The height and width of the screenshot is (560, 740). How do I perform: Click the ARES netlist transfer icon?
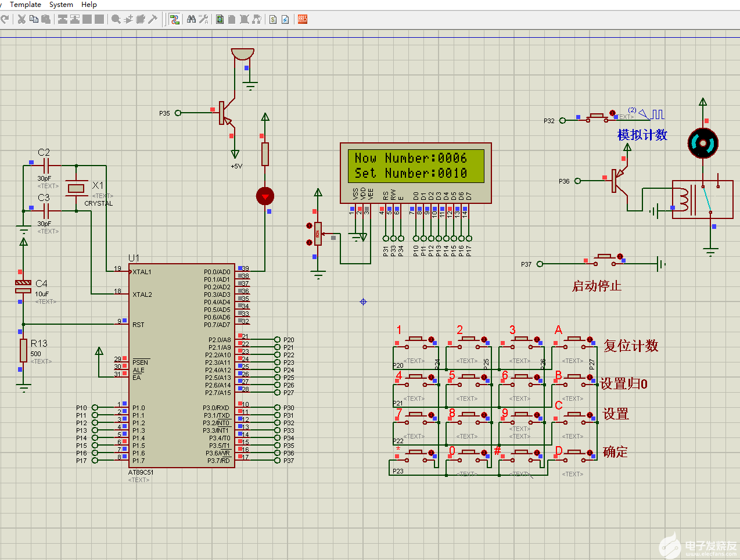(x=303, y=19)
